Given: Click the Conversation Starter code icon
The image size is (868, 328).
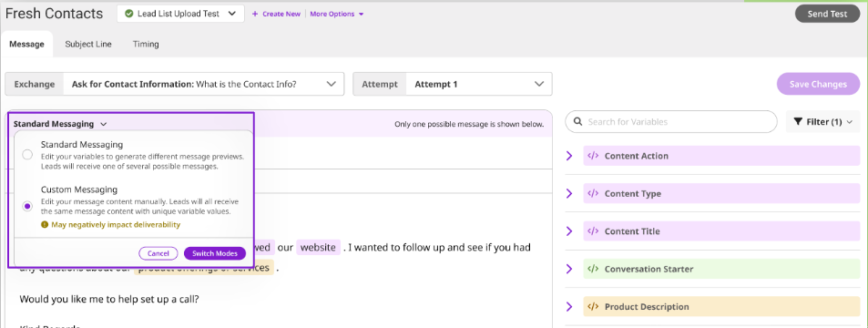Looking at the screenshot, I should click(593, 269).
